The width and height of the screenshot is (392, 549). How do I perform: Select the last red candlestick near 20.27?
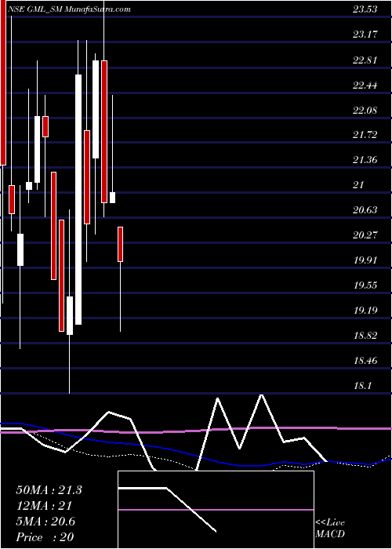click(120, 244)
